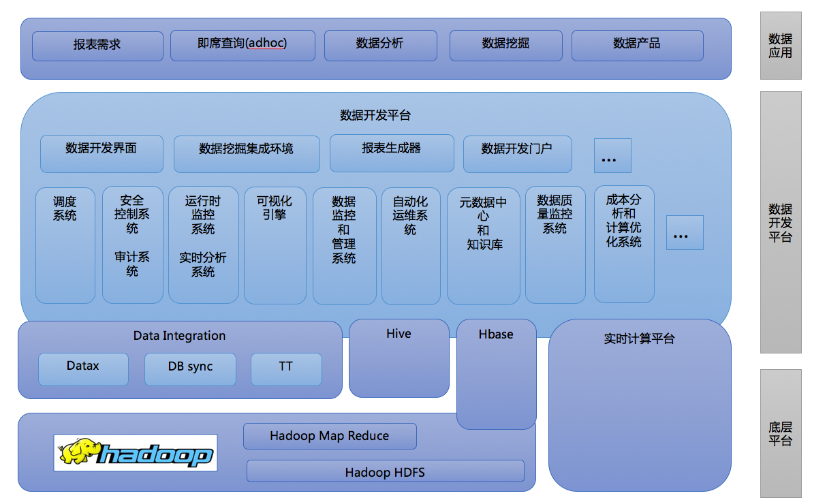Image resolution: width=827 pixels, height=504 pixels.
Task: Select the 报表需求 box
Action: [x=97, y=46]
